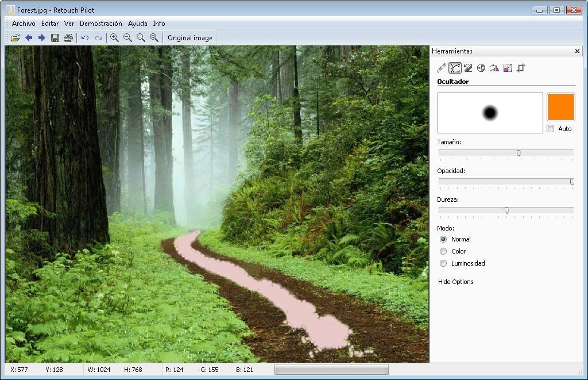This screenshot has width=588, height=380.
Task: Undo the last retouch action
Action: click(x=85, y=38)
